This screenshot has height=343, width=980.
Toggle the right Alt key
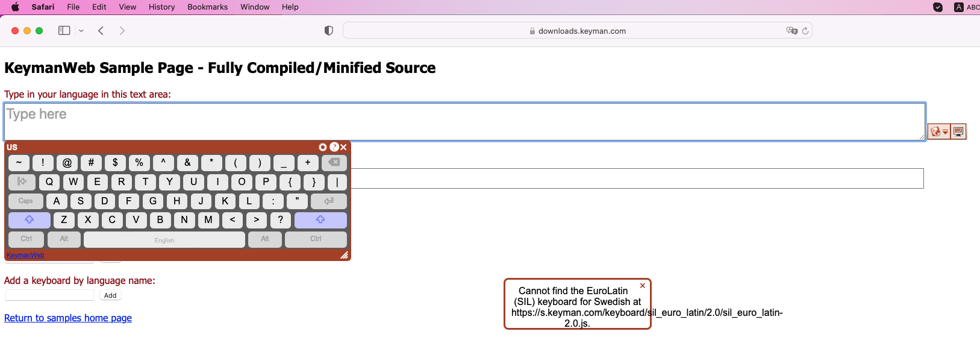[x=265, y=239]
